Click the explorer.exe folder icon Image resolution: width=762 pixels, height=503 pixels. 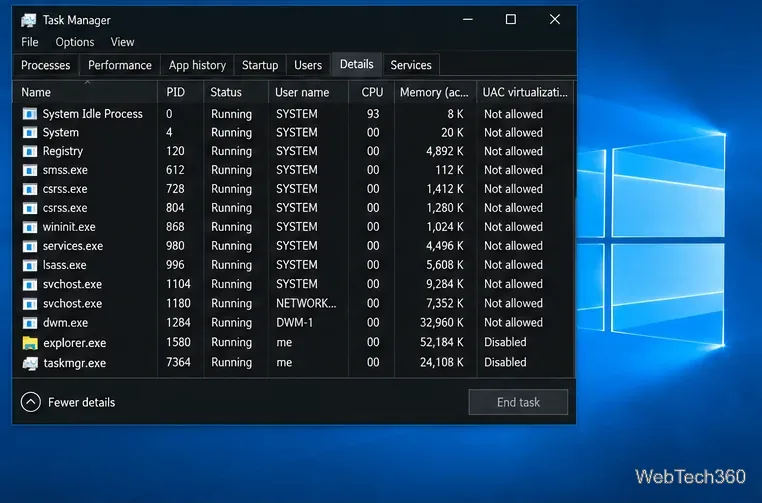pyautogui.click(x=30, y=343)
